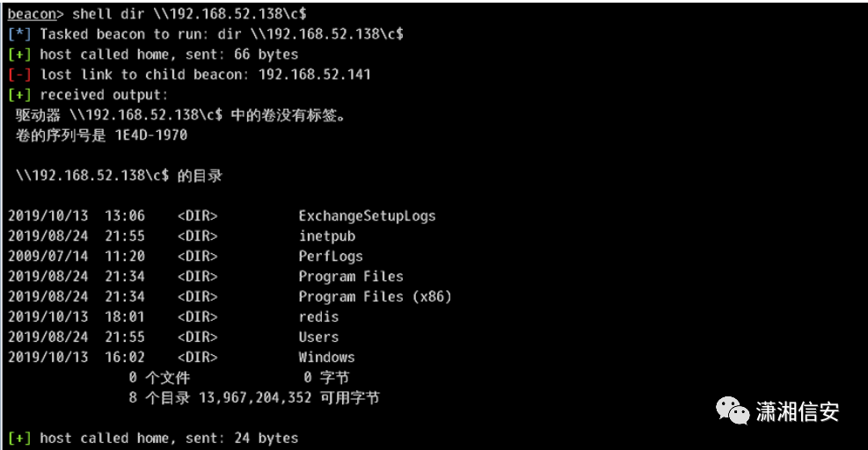Click the green [+] marker on sent 24 bytes line

[x=19, y=439]
